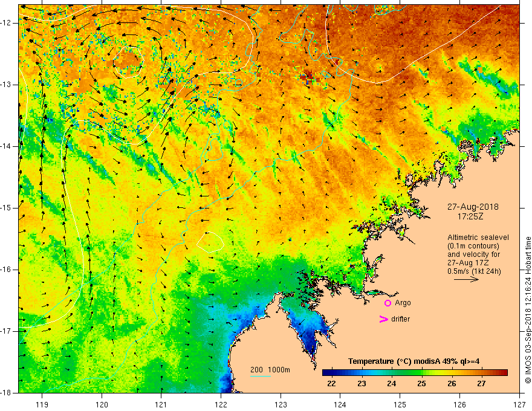Click the 200 1000m depth label

pos(270,370)
